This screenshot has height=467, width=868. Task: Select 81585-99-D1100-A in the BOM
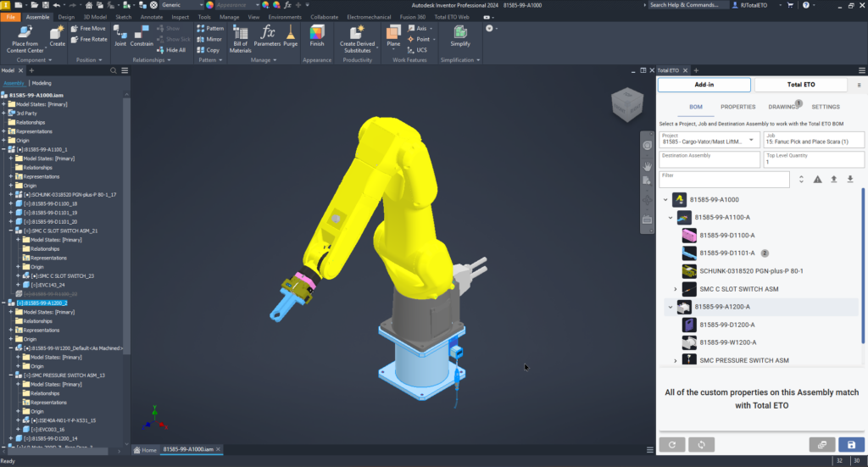click(726, 235)
